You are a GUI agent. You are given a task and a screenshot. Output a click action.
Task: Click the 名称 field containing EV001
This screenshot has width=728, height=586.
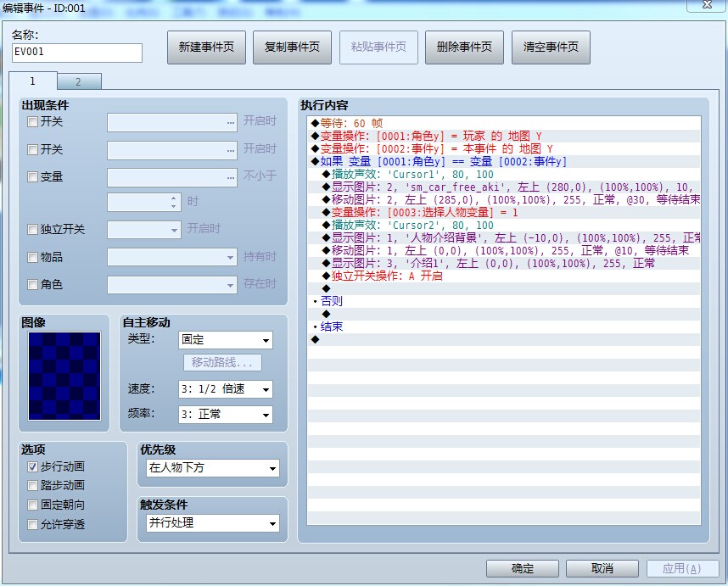[77, 53]
